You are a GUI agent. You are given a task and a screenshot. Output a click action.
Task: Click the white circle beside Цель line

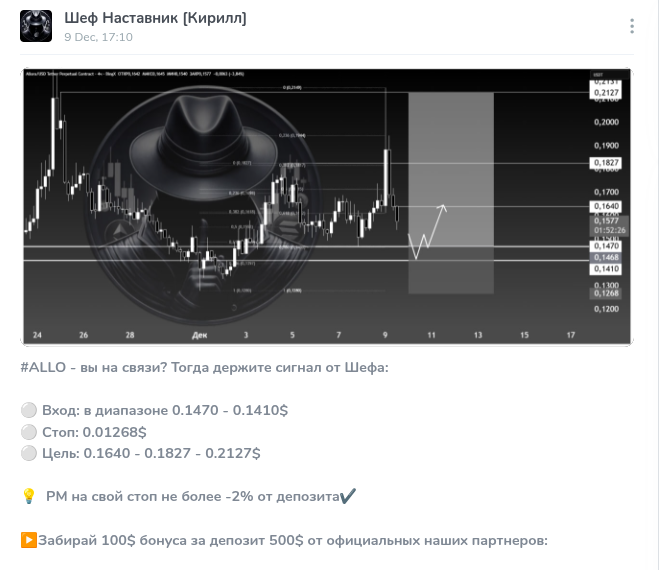27,453
